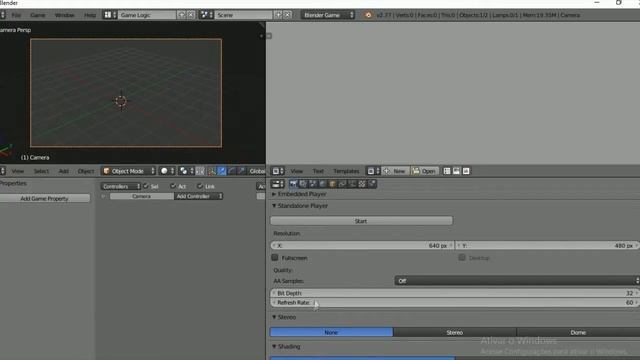
Task: Toggle the 3D manipulator widget
Action: (212, 171)
